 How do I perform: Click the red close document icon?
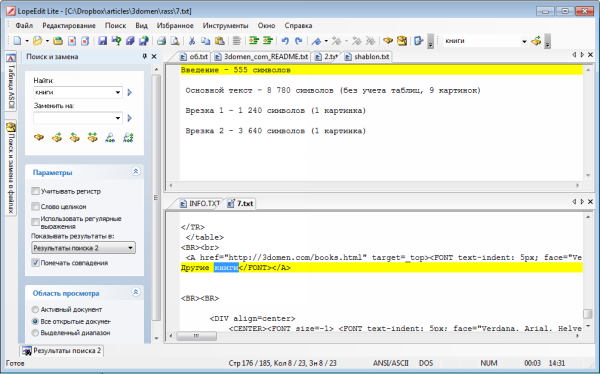point(72,41)
